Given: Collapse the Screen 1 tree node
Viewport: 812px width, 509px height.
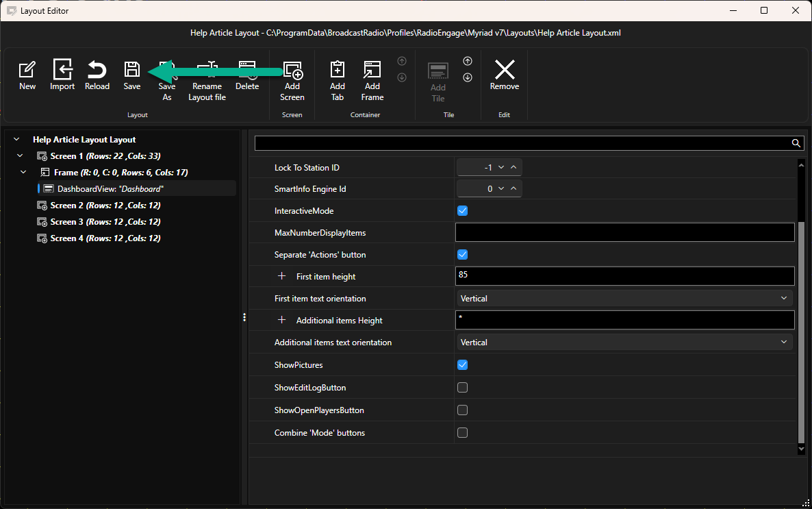Looking at the screenshot, I should tap(20, 156).
